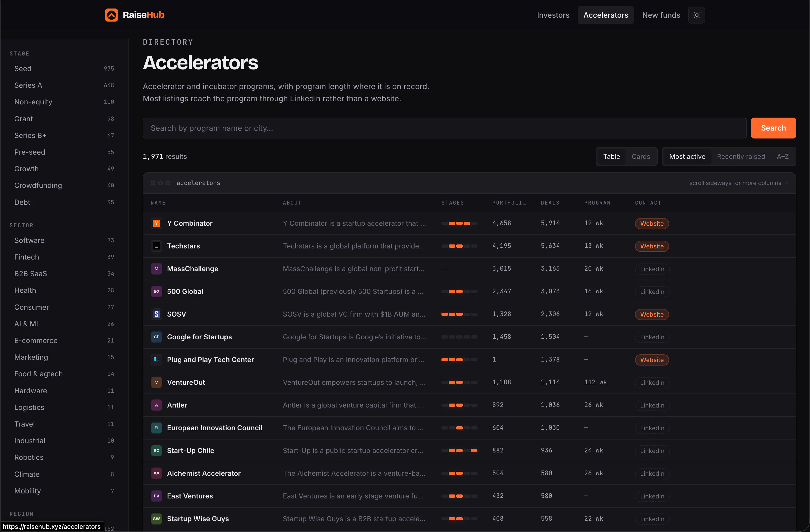Open the European Innovation Council row name

point(215,428)
